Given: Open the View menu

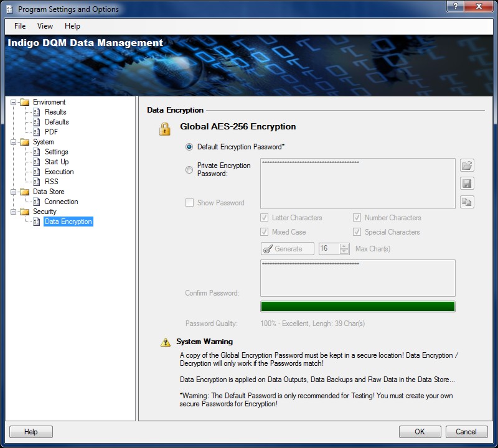Looking at the screenshot, I should tap(45, 26).
